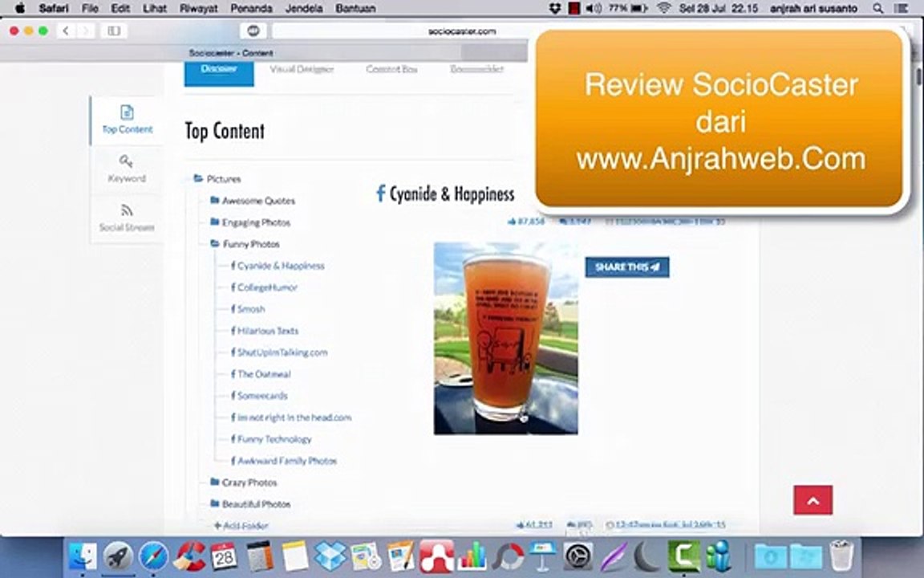Open Keynote podium icon in the Dock
924x578 pixels.
tap(542, 556)
